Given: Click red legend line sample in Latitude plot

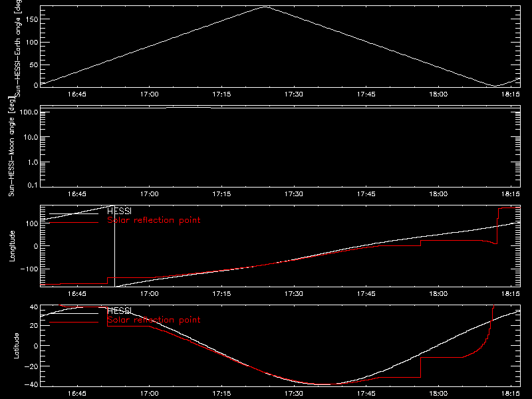Looking at the screenshot, I should click(x=74, y=323).
